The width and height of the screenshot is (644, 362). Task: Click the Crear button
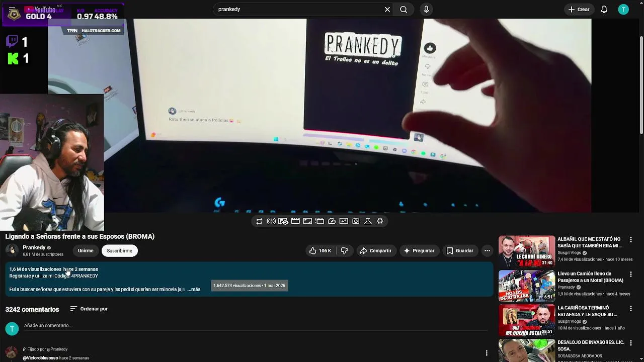click(579, 9)
